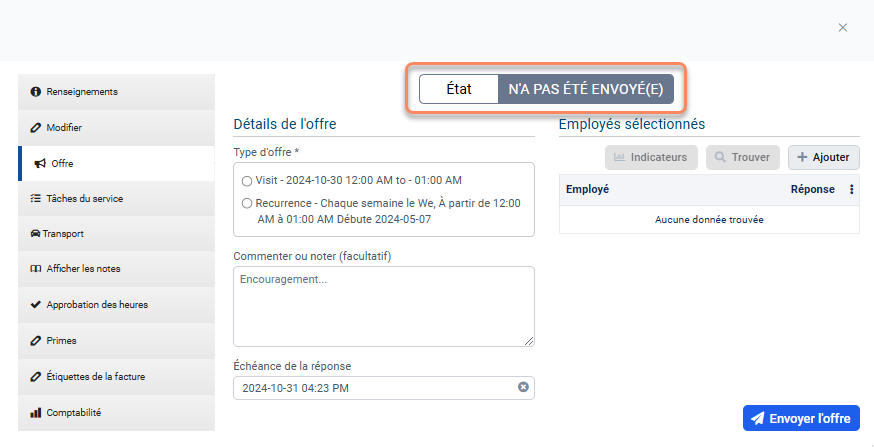Click into the Commenter ou noter text area
The height and width of the screenshot is (447, 874).
(x=383, y=306)
